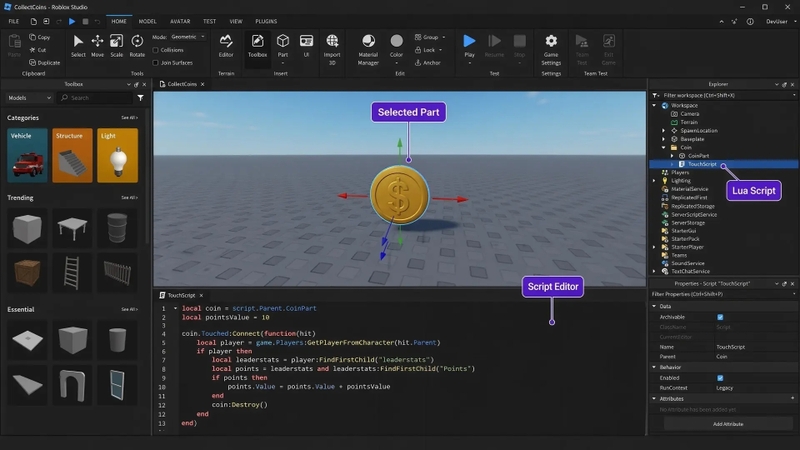The width and height of the screenshot is (800, 450).
Task: Open the Mode Geometric dropdown
Action: coord(187,37)
